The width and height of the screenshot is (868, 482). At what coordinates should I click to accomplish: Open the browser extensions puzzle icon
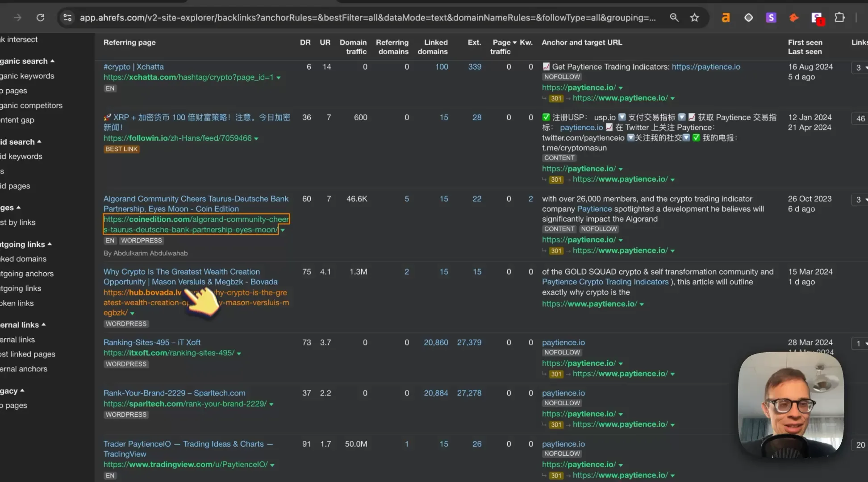click(x=839, y=17)
